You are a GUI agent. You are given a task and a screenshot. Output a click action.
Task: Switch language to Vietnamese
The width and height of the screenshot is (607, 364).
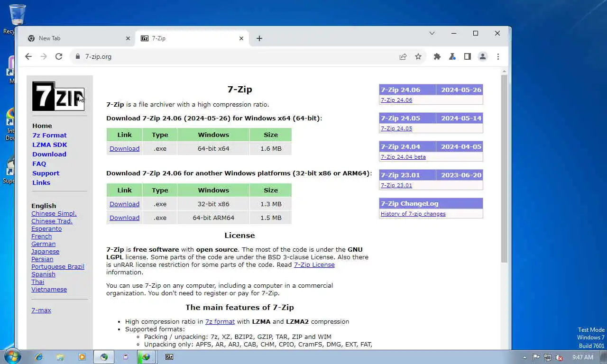pyautogui.click(x=49, y=289)
